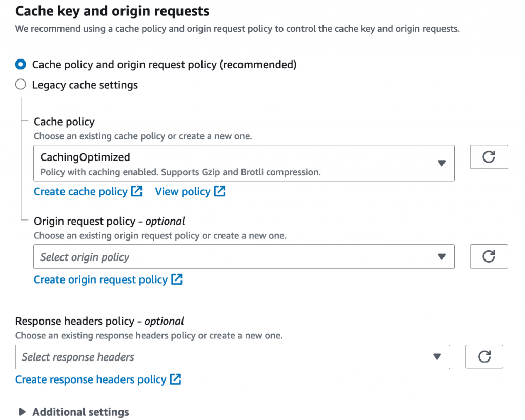Refresh the cache policy list

(489, 157)
